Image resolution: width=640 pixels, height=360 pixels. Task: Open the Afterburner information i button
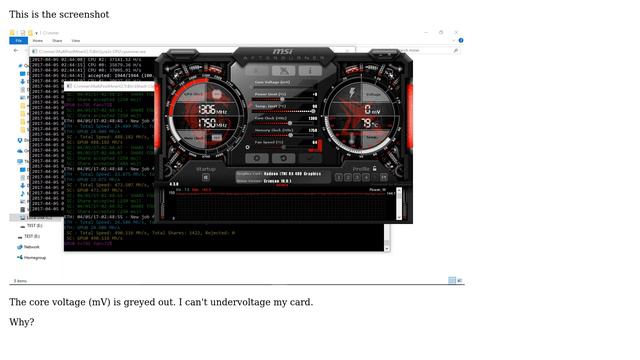[310, 71]
